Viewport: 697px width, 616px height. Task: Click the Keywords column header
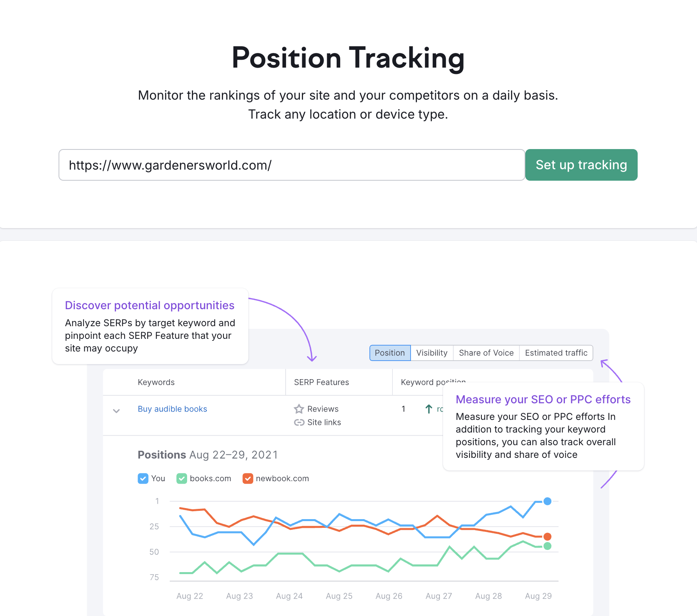point(156,382)
